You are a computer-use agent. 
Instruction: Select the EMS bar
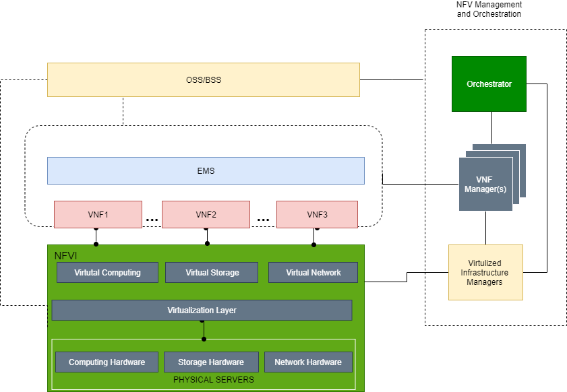pos(206,170)
